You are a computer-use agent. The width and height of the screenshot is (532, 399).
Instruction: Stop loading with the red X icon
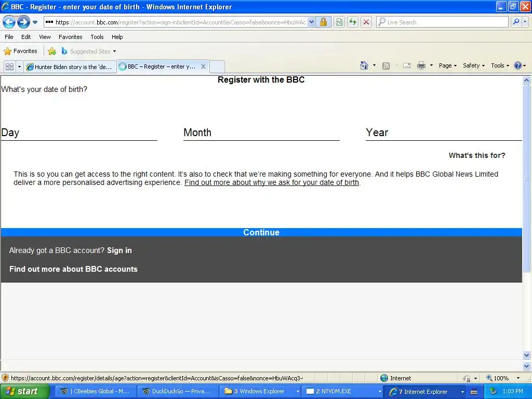[366, 22]
